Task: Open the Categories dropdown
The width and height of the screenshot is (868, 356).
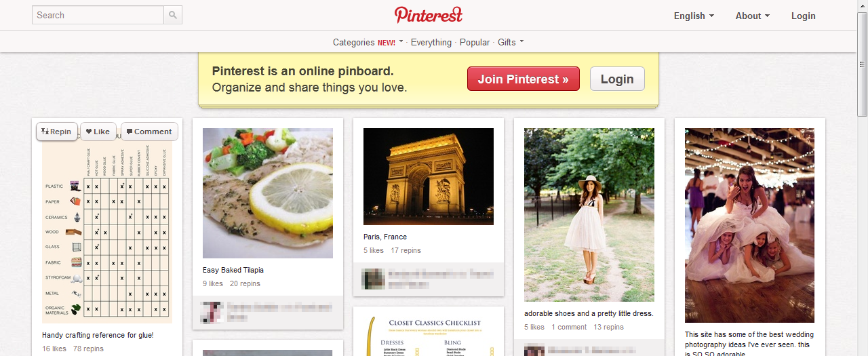Action: pyautogui.click(x=368, y=42)
